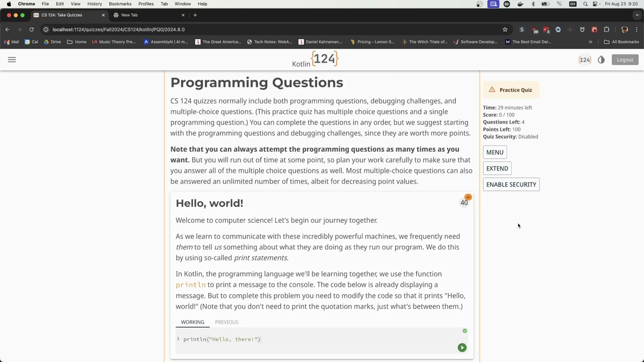The image size is (644, 362).
Task: Open extension with 20 badge
Action: click(534, 30)
